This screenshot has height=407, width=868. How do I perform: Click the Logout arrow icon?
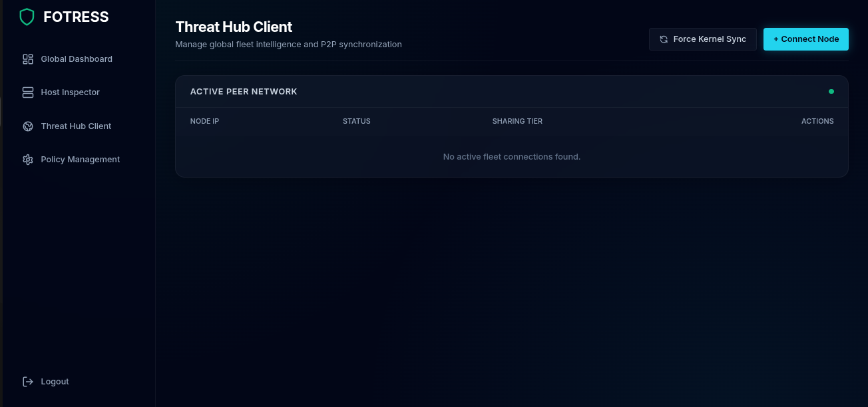coord(28,382)
